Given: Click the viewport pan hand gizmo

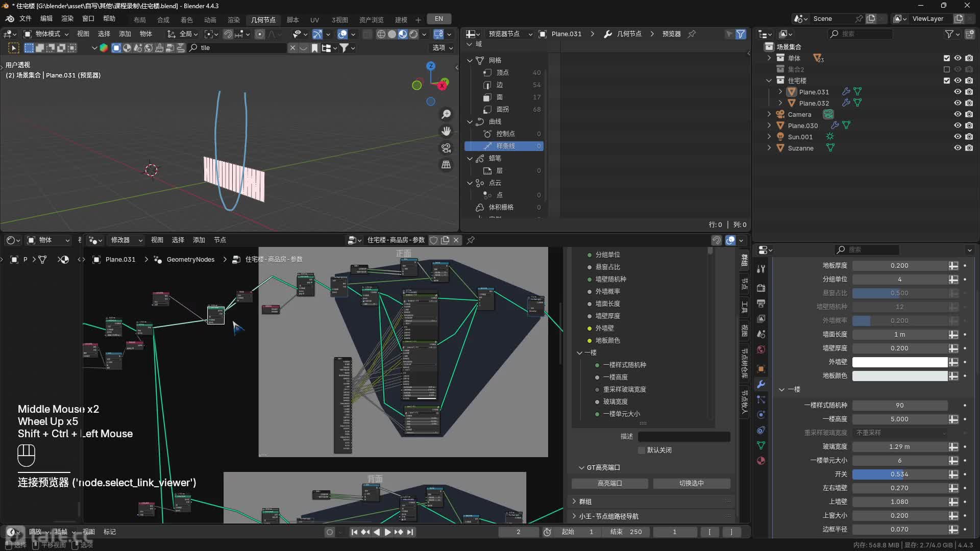Looking at the screenshot, I should pos(446,131).
